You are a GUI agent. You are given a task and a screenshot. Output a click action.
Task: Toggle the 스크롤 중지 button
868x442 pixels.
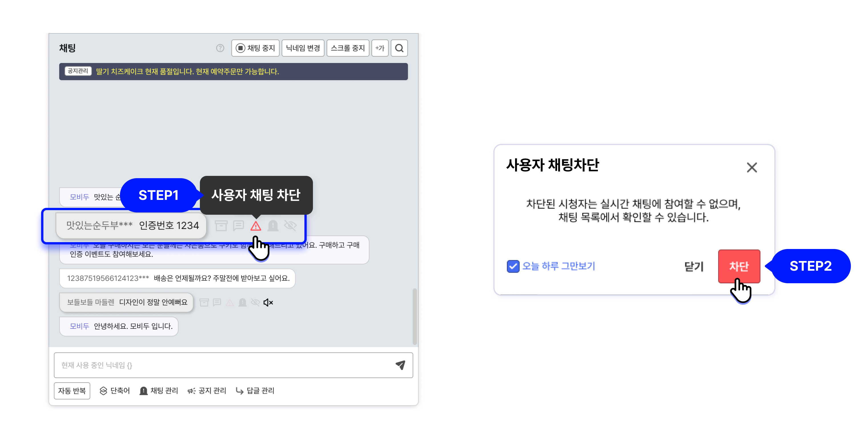348,48
